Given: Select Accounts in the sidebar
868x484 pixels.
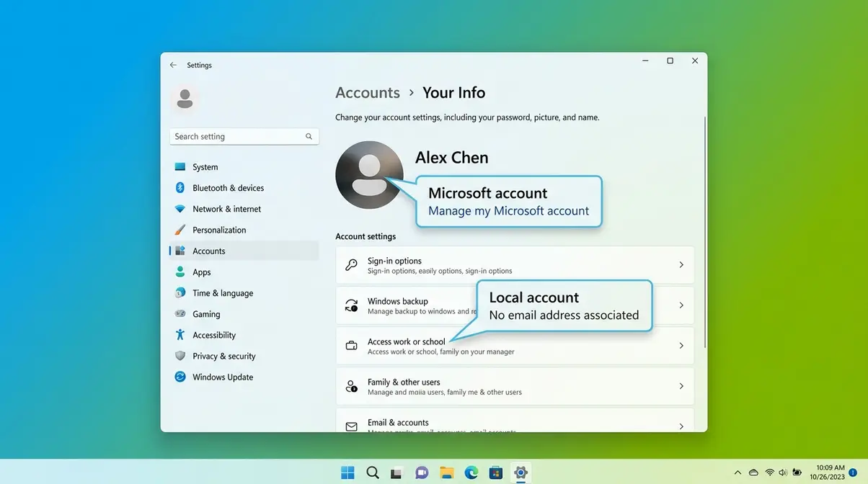Looking at the screenshot, I should (244, 251).
